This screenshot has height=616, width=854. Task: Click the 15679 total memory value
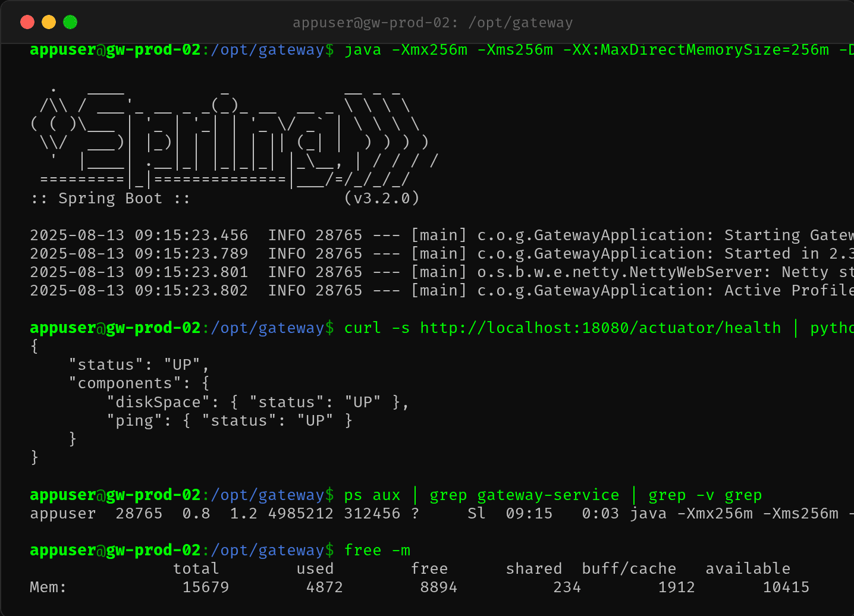point(206,587)
